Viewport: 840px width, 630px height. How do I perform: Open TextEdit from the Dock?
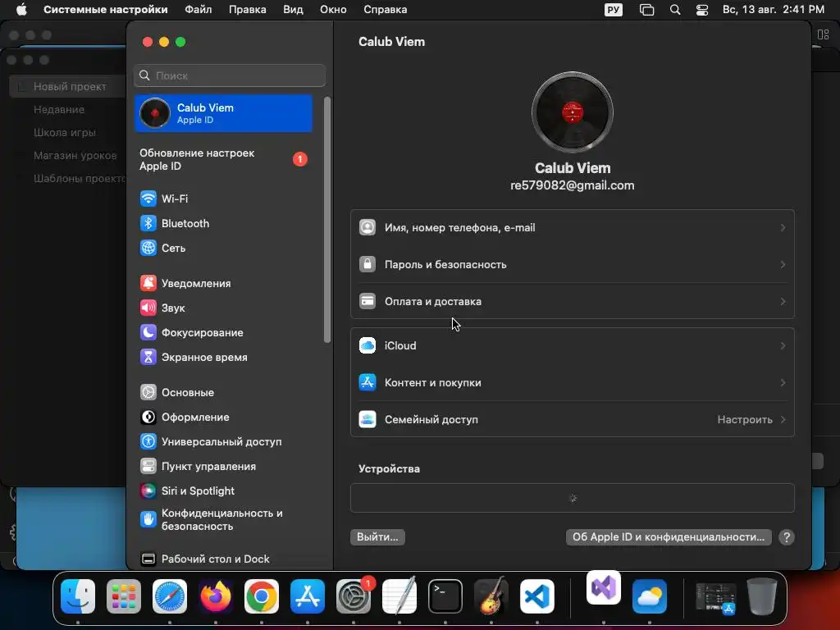point(399,596)
